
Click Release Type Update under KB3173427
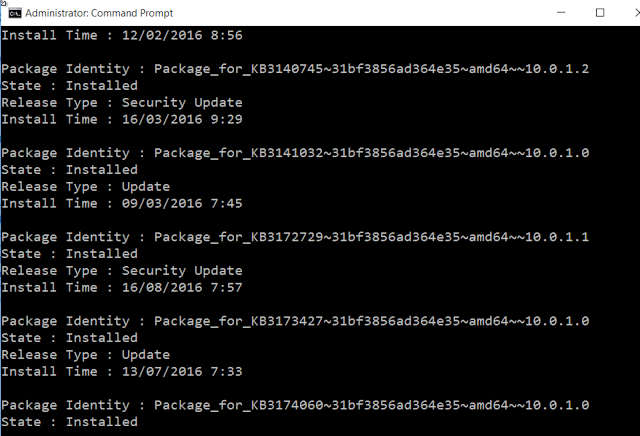point(86,355)
